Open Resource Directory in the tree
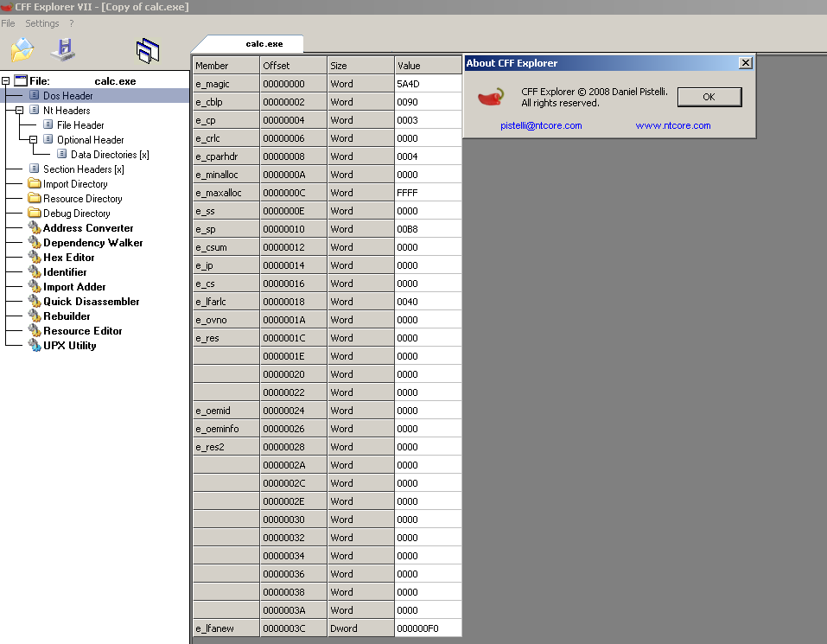 [83, 199]
